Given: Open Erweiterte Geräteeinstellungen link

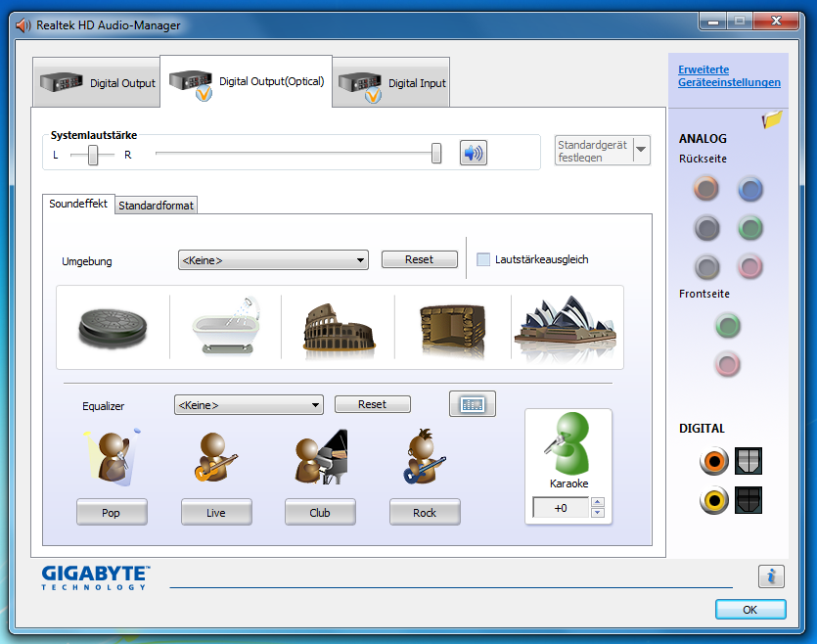Looking at the screenshot, I should tap(729, 76).
